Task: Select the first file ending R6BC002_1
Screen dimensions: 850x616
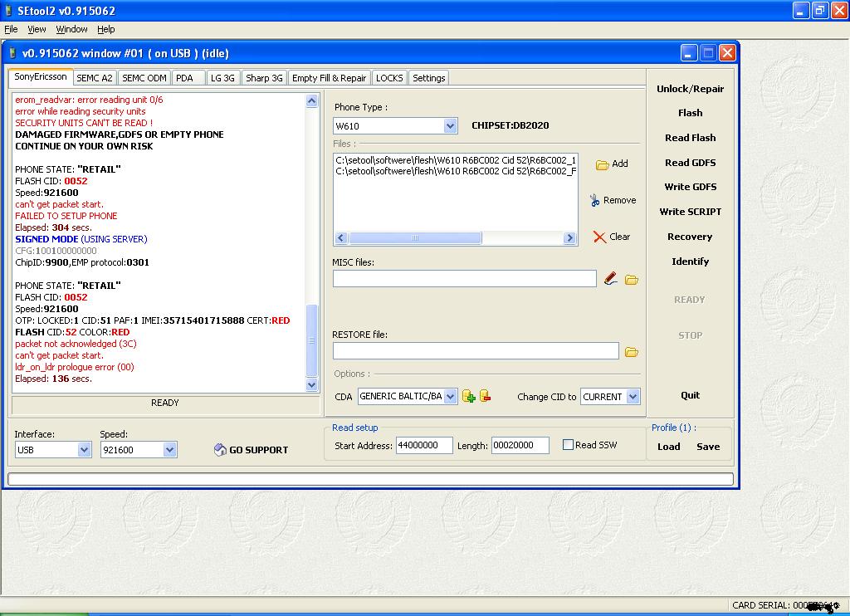Action: (456, 160)
